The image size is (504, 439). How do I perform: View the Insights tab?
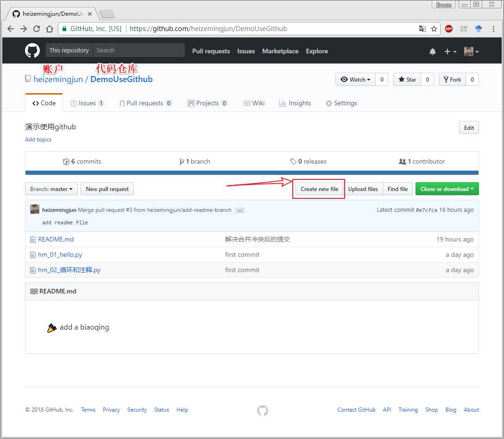[295, 103]
